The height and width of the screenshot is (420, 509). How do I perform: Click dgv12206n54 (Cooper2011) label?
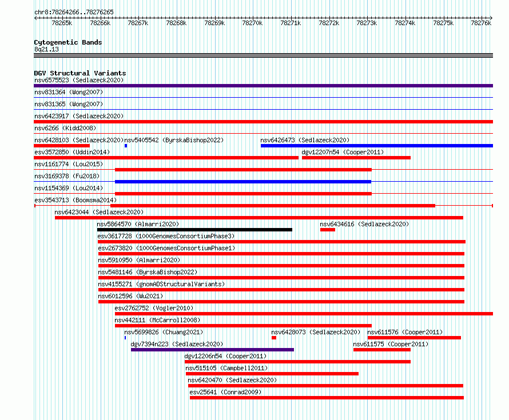[225, 356]
